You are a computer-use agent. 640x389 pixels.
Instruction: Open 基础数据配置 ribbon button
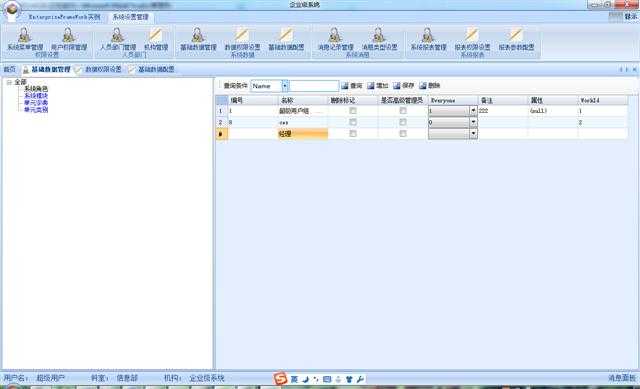coord(286,40)
